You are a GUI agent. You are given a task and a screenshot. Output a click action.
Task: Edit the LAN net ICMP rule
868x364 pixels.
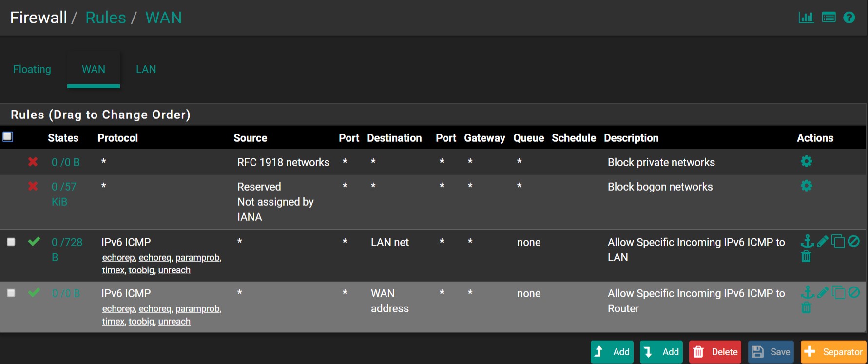823,241
